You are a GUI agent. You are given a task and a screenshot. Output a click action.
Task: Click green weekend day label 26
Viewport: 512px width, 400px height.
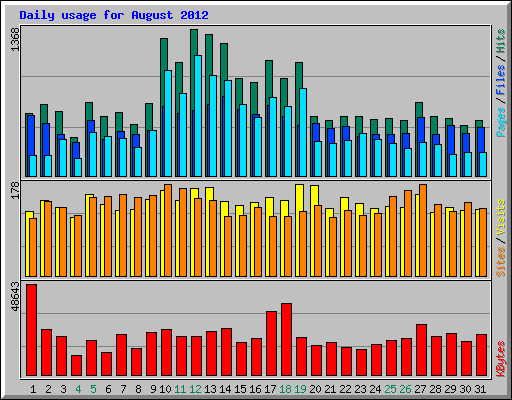pos(405,389)
